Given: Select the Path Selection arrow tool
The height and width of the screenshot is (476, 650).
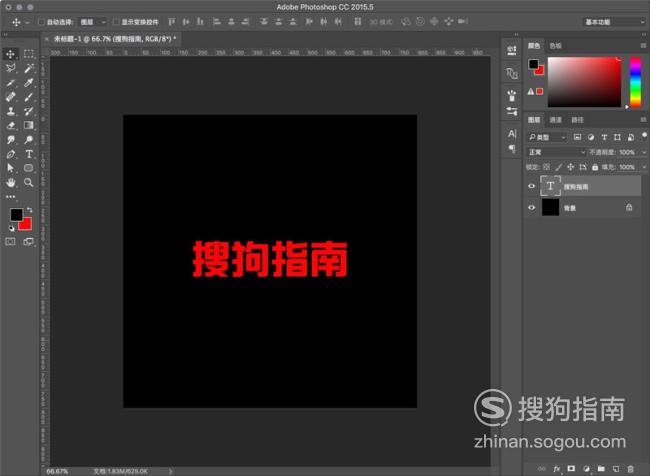Looking at the screenshot, I should 10,168.
